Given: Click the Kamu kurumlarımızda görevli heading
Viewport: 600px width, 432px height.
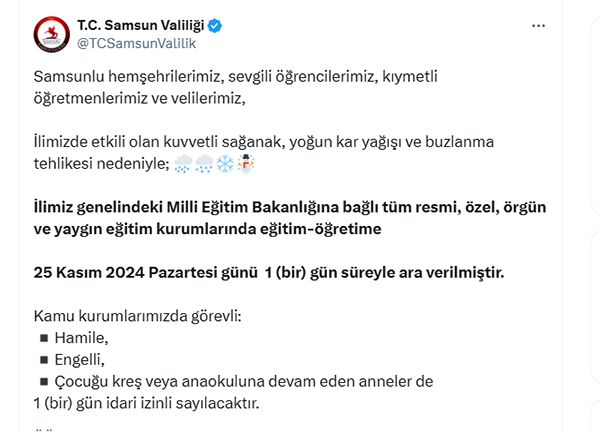Looking at the screenshot, I should (137, 316).
